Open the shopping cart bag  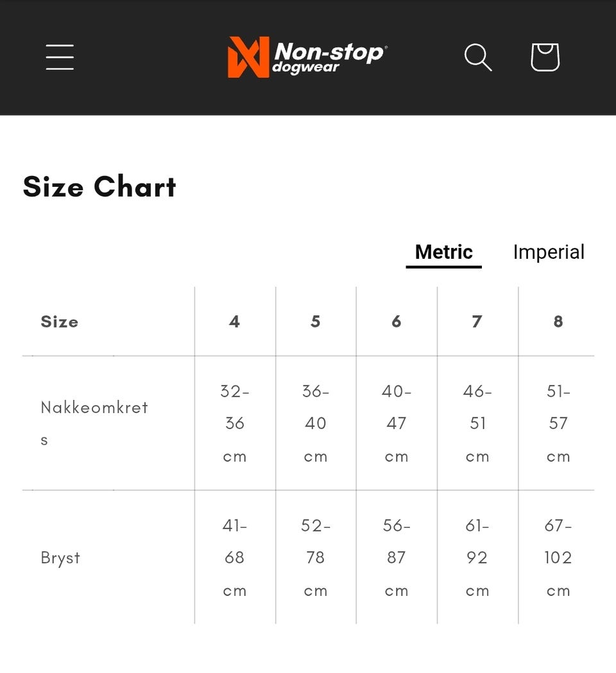click(x=545, y=57)
